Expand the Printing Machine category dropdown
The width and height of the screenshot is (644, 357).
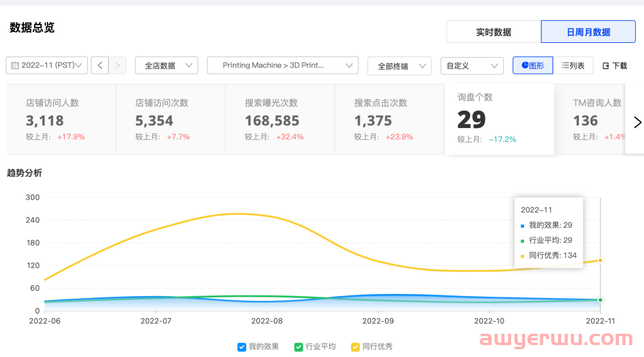click(283, 66)
